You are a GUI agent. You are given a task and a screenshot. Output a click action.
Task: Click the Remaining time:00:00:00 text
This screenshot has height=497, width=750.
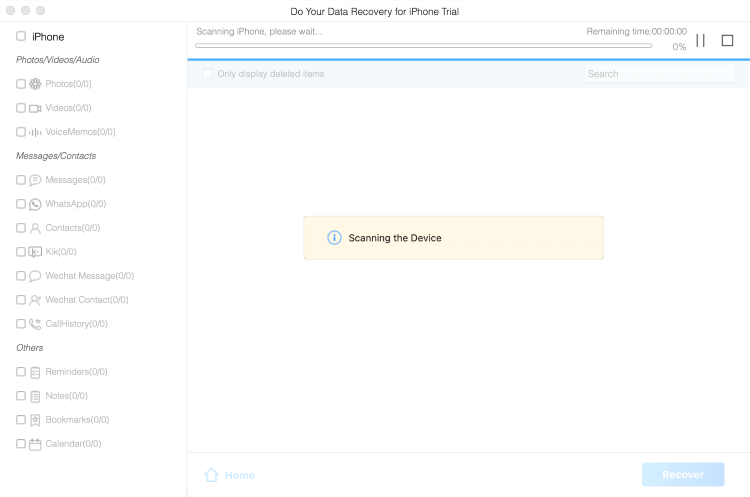pos(637,32)
